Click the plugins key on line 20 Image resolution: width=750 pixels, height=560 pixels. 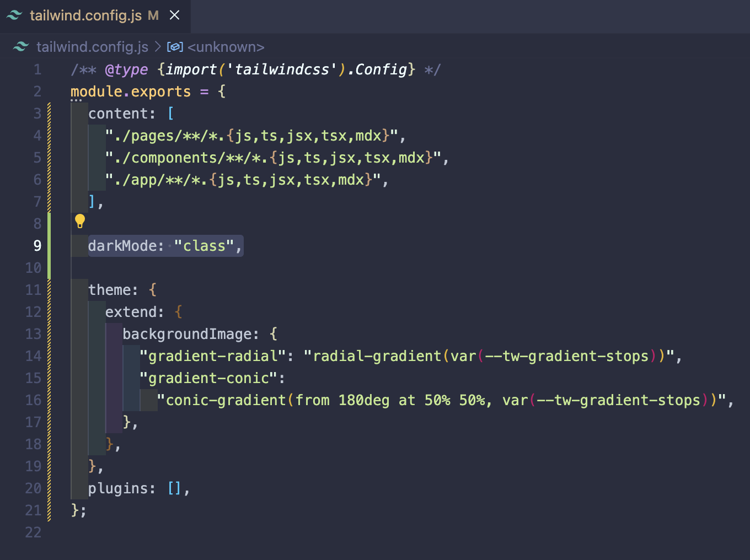coord(118,488)
